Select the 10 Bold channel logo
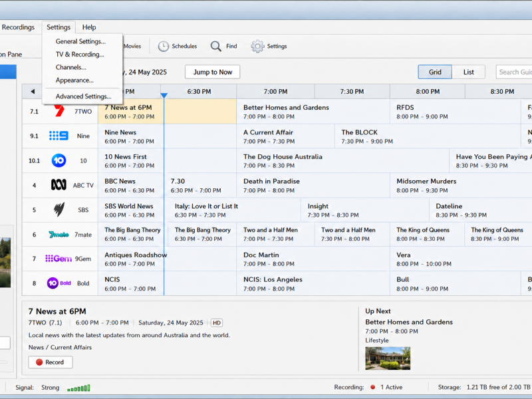Viewport: 532px width, 399px height. click(x=59, y=283)
